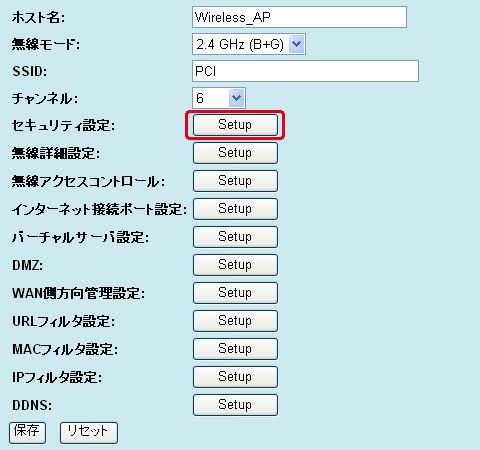Open Setup for WAN側方向管理設定
Image resolution: width=480 pixels, height=450 pixels.
pyautogui.click(x=235, y=293)
